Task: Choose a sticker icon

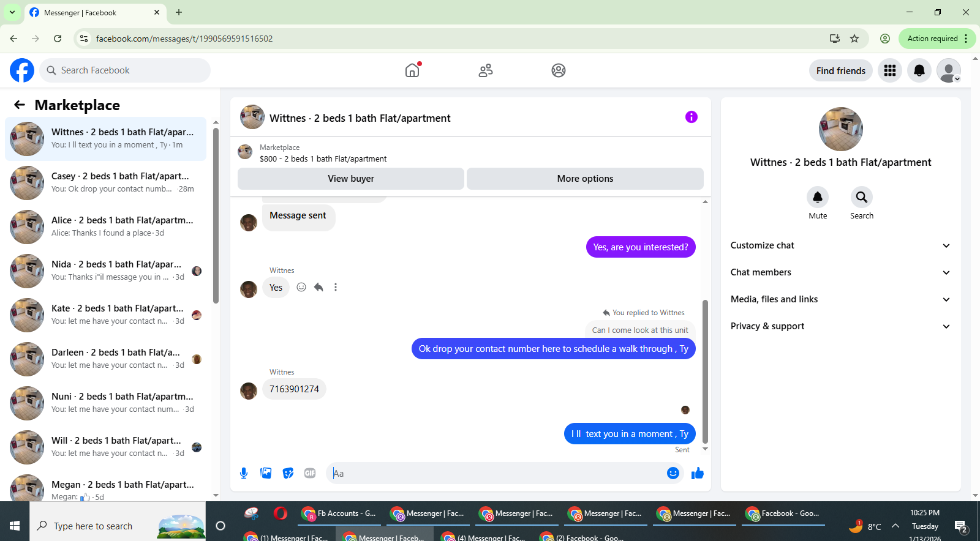Action: coord(288,473)
